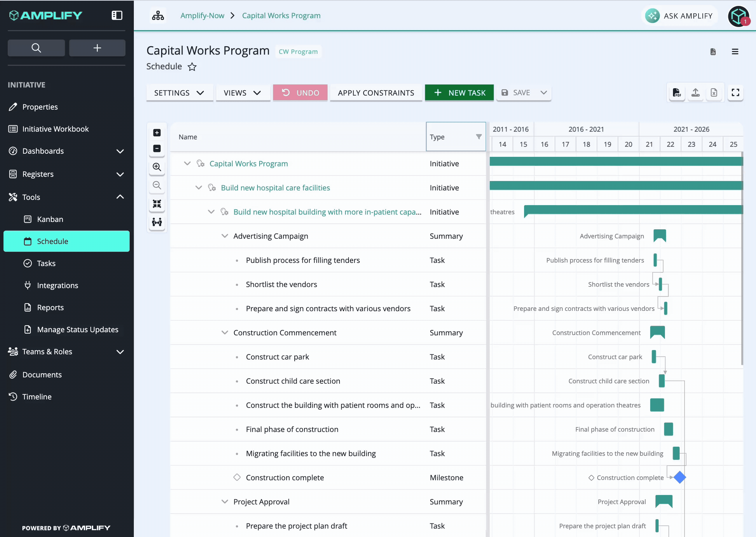This screenshot has height=537, width=756.
Task: Open the VIEWS dropdown
Action: pyautogui.click(x=243, y=93)
